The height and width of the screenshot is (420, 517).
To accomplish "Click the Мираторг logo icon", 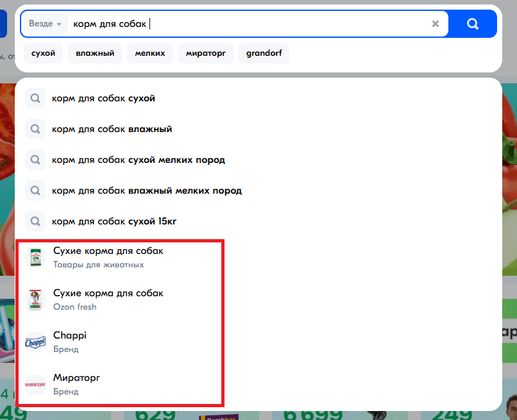I will [35, 384].
